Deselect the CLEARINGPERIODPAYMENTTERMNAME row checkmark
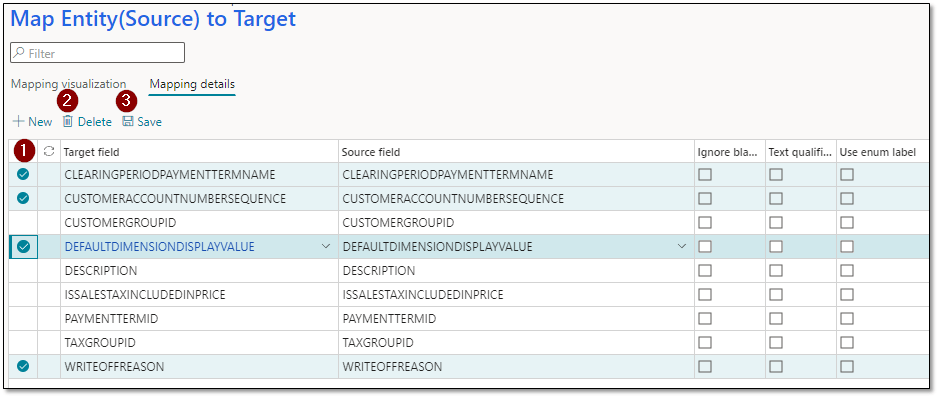Viewport: 939px width, 398px height. pos(23,175)
